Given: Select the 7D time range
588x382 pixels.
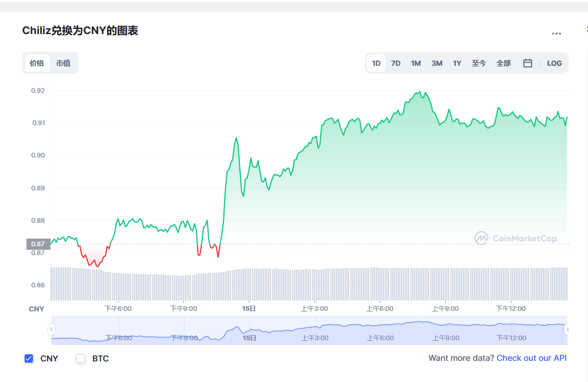Looking at the screenshot, I should pyautogui.click(x=396, y=63).
